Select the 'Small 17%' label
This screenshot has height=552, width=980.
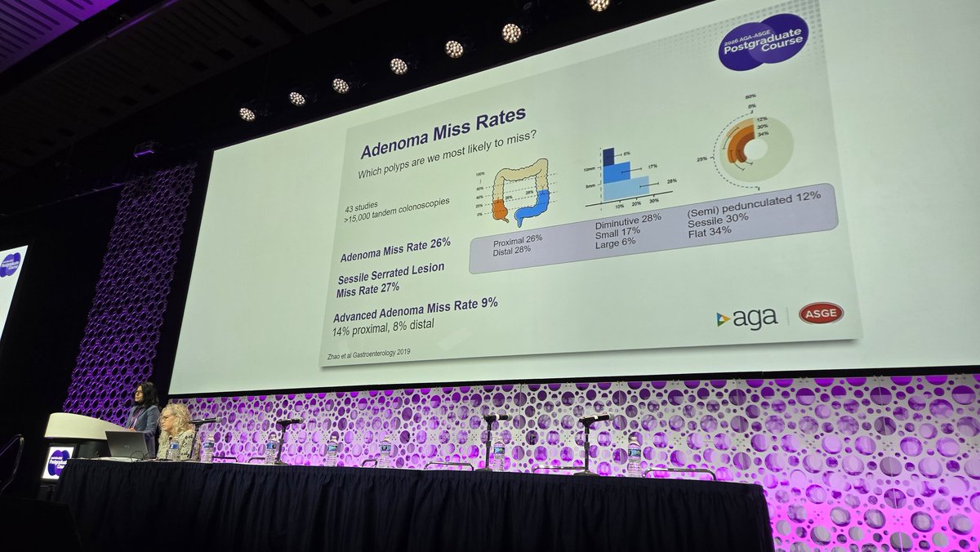618,232
